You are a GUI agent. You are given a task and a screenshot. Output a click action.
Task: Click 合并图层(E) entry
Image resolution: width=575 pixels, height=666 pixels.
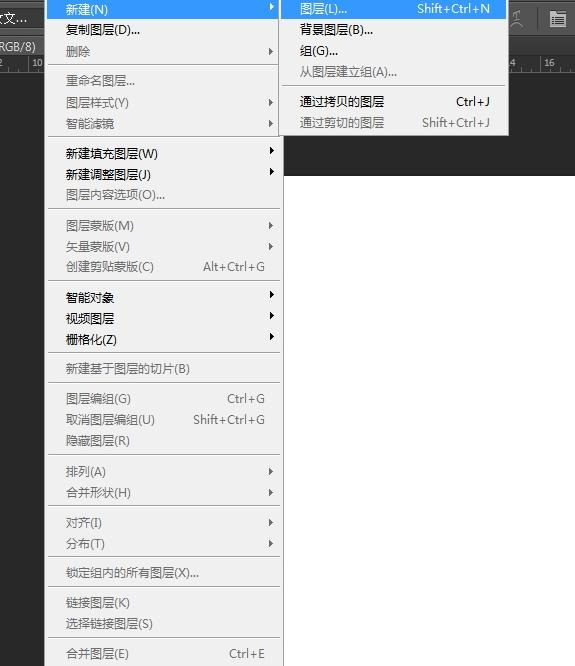point(163,653)
